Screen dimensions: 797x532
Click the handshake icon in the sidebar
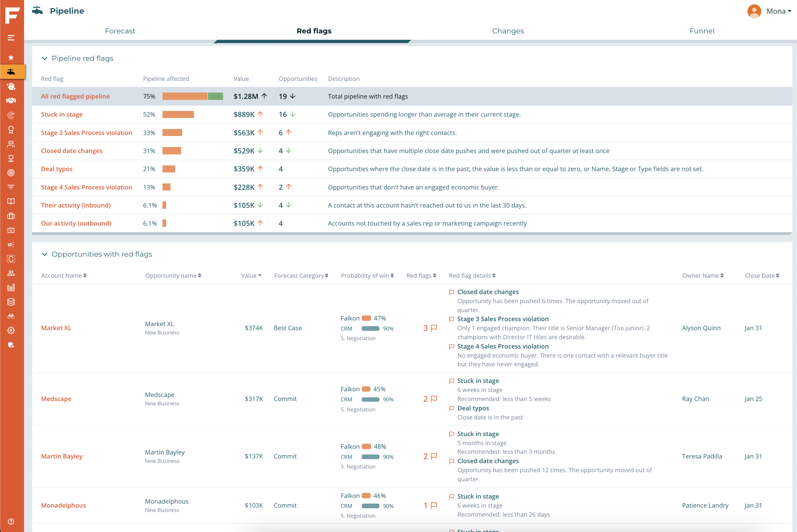pos(11,101)
